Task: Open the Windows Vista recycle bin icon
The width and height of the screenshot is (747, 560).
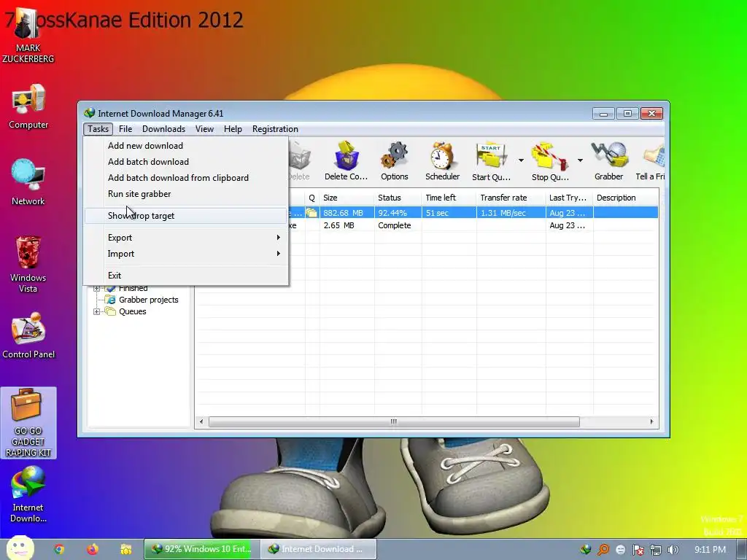Action: tap(28, 264)
